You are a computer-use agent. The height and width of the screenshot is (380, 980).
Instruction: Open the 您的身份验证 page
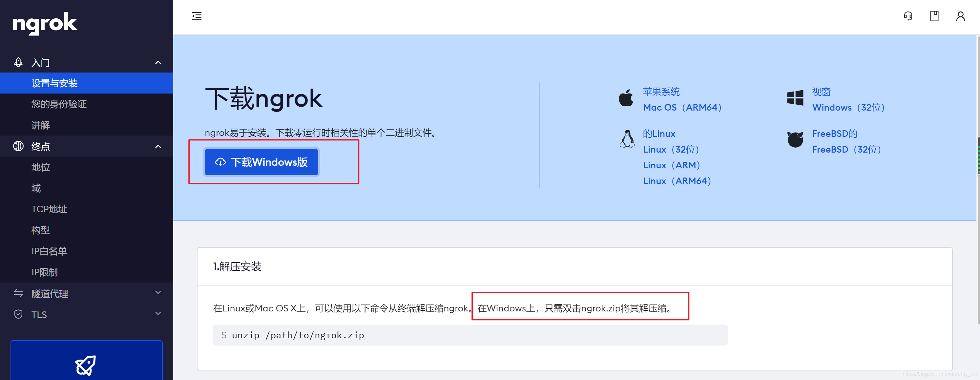59,104
